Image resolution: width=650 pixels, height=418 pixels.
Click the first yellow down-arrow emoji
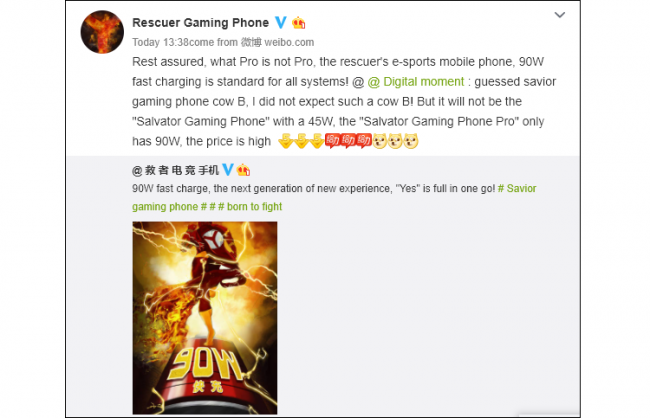[286, 141]
